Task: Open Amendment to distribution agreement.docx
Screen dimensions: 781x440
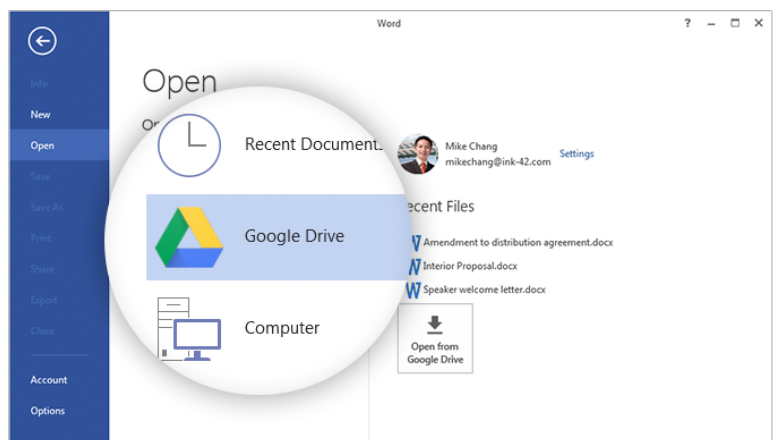Action: click(x=518, y=243)
